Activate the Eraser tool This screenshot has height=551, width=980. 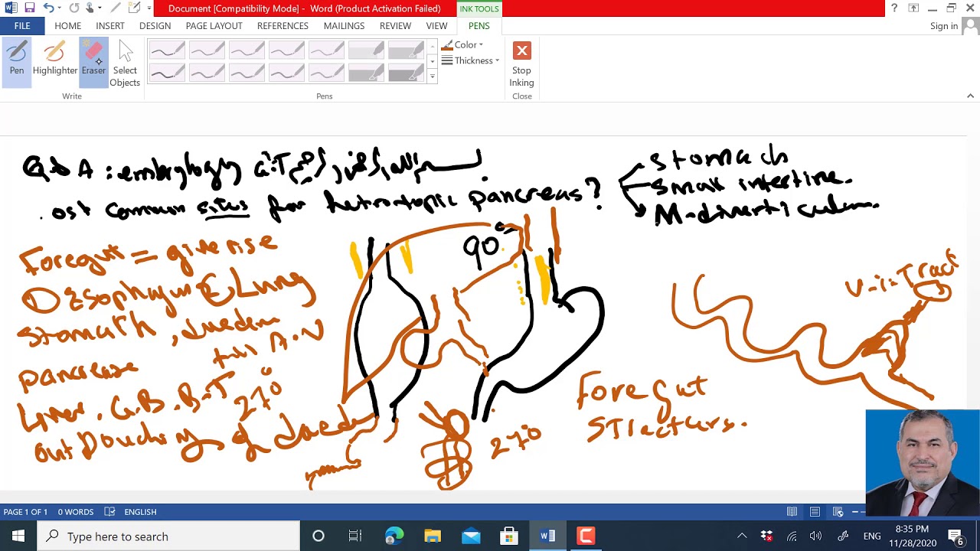coord(93,60)
